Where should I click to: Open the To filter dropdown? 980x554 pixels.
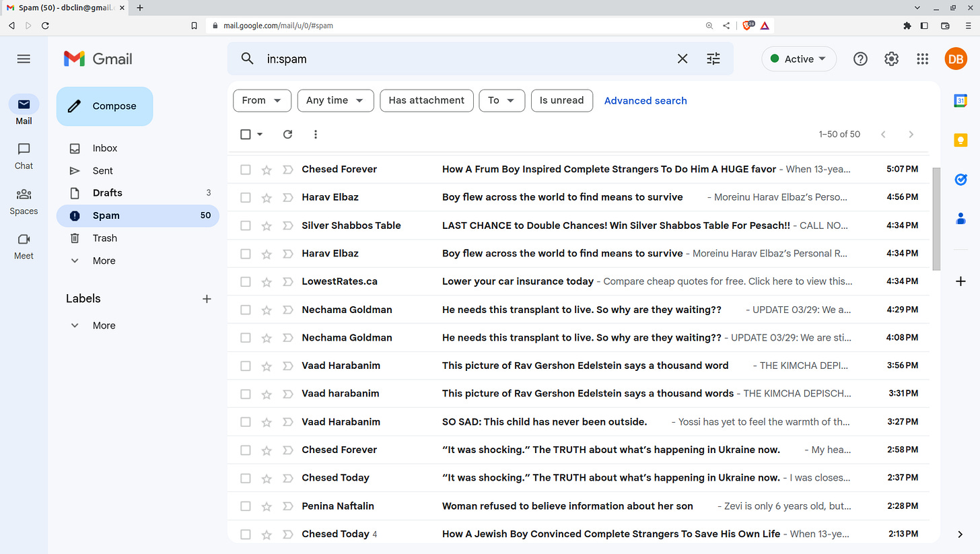pos(501,100)
